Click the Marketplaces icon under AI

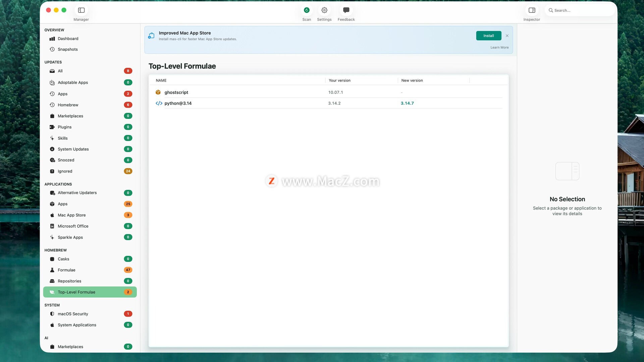pyautogui.click(x=52, y=347)
